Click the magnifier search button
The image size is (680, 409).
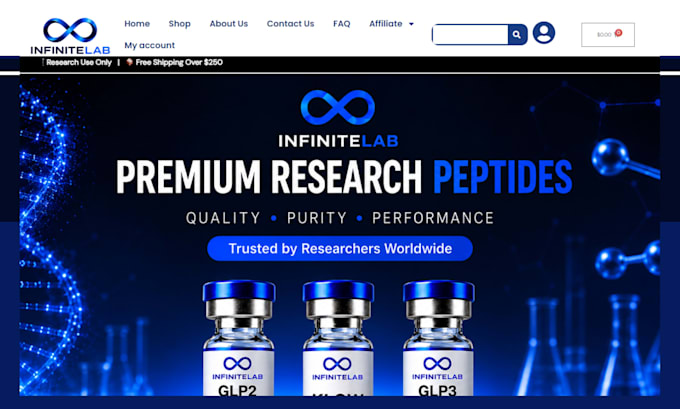point(517,35)
